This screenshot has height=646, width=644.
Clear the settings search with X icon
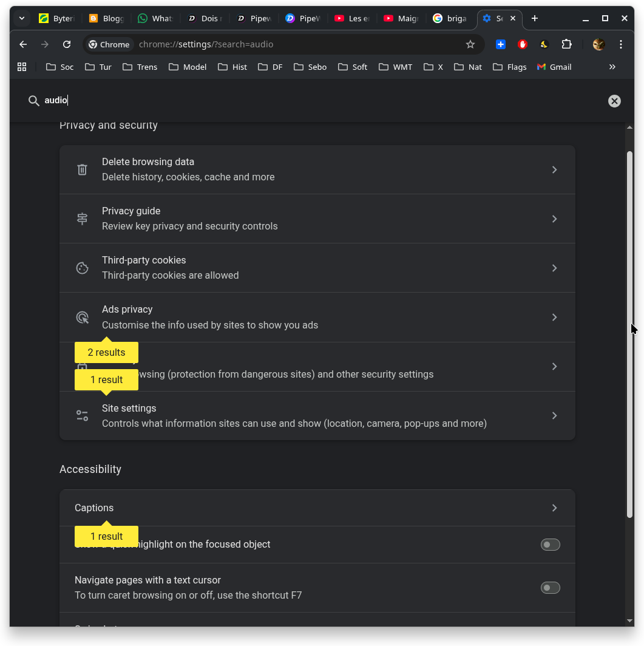tap(614, 101)
